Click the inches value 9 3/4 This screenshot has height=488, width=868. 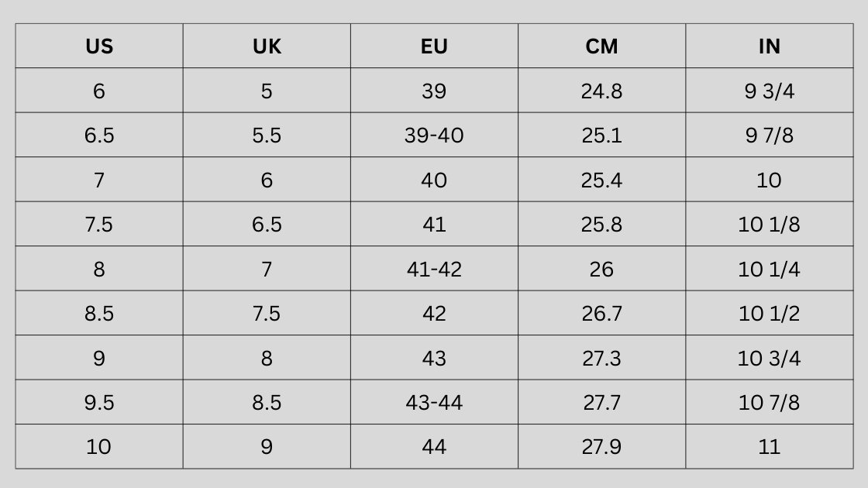pyautogui.click(x=769, y=91)
